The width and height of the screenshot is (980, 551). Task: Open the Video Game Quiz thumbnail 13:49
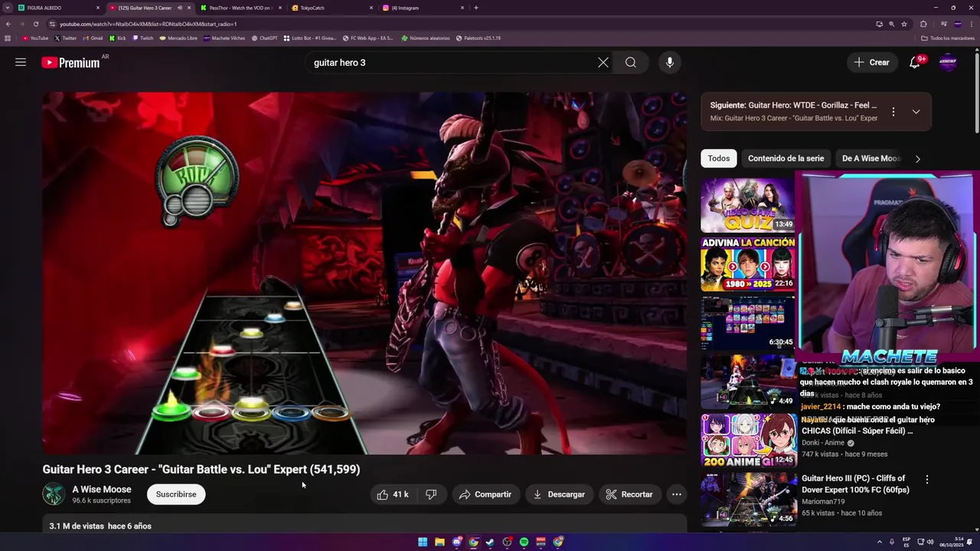(748, 205)
